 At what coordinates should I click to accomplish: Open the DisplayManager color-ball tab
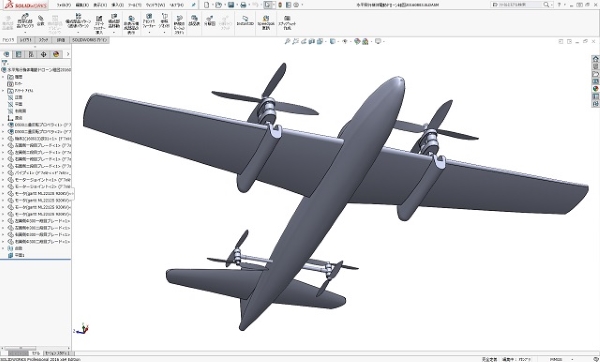click(x=56, y=54)
